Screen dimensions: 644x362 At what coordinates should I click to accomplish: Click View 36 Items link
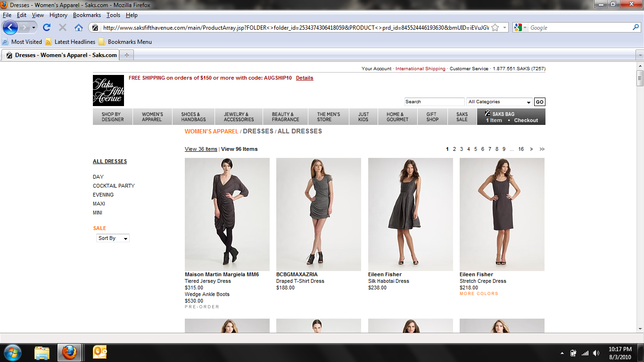point(201,149)
